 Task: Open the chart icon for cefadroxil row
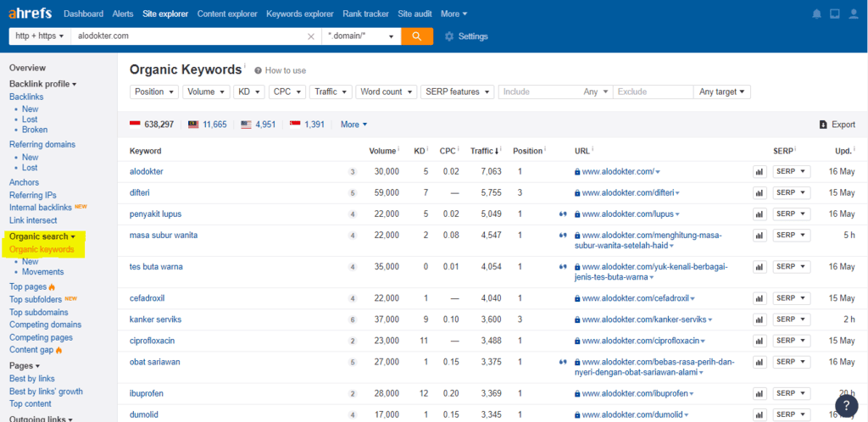(759, 298)
